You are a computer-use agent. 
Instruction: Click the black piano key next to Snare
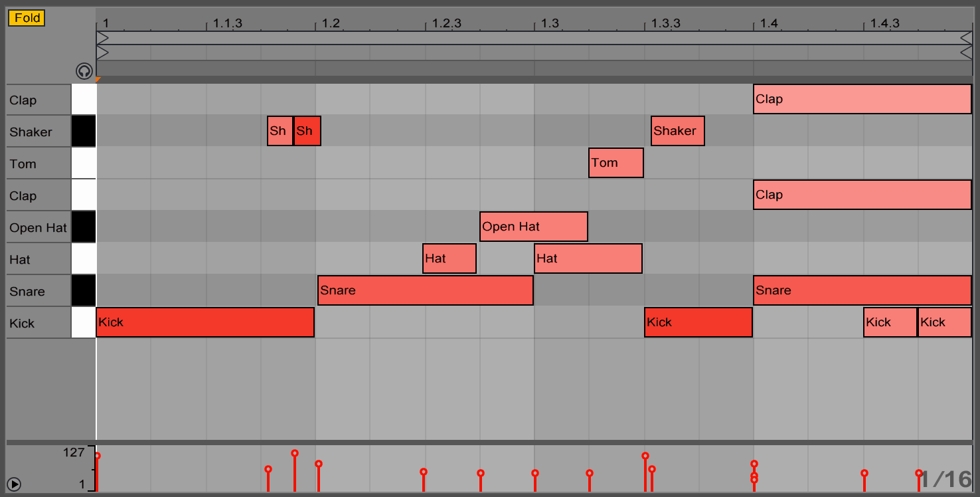(84, 291)
